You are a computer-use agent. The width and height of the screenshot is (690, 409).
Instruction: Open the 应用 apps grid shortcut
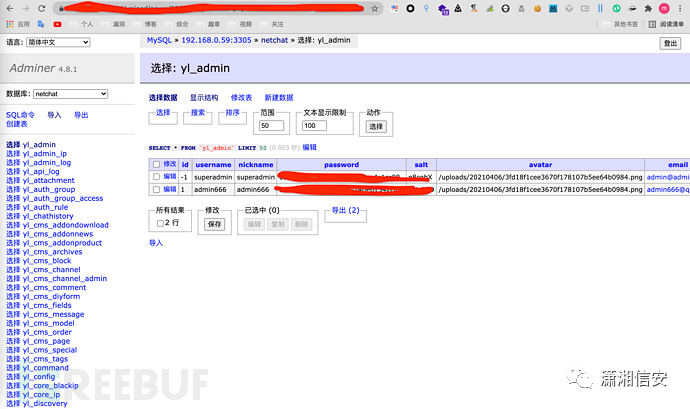point(18,24)
